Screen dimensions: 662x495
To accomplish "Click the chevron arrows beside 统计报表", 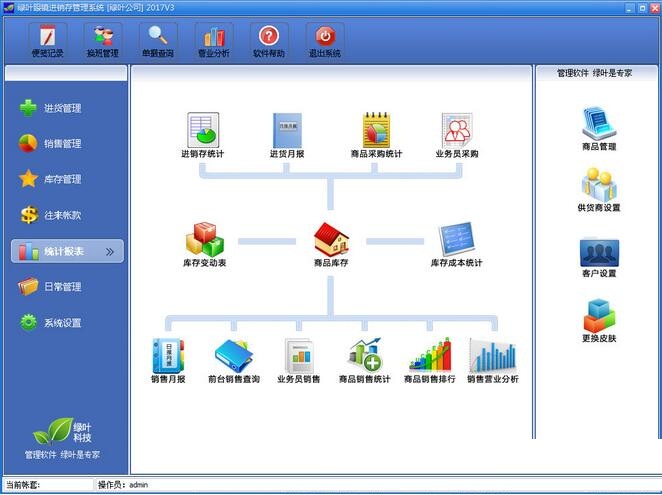I will pyautogui.click(x=110, y=252).
